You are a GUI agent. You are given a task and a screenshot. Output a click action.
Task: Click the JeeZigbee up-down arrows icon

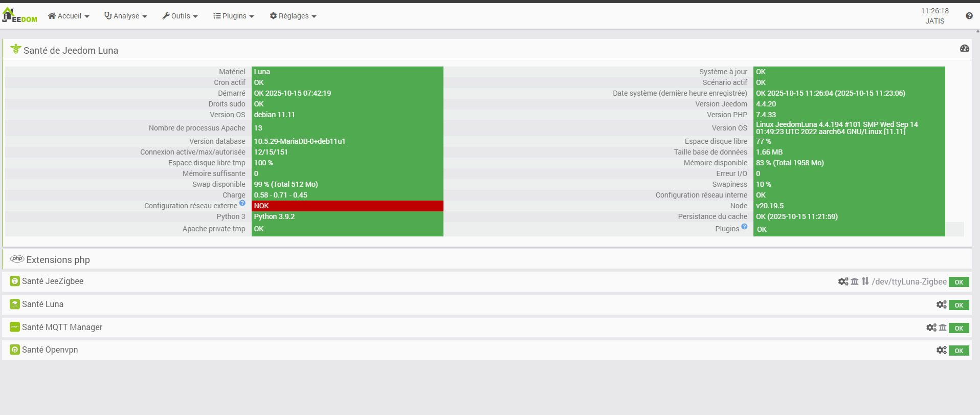(865, 281)
